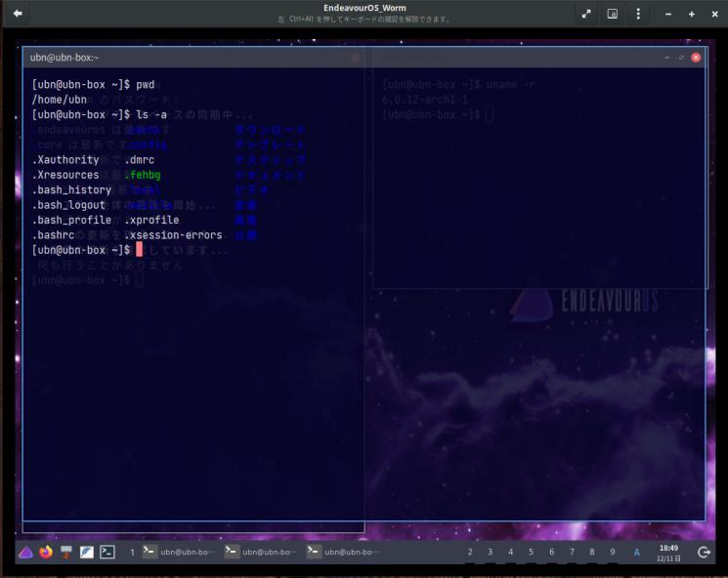Click the .xprofile entry in terminal
Image resolution: width=728 pixels, height=578 pixels.
pyautogui.click(x=151, y=220)
